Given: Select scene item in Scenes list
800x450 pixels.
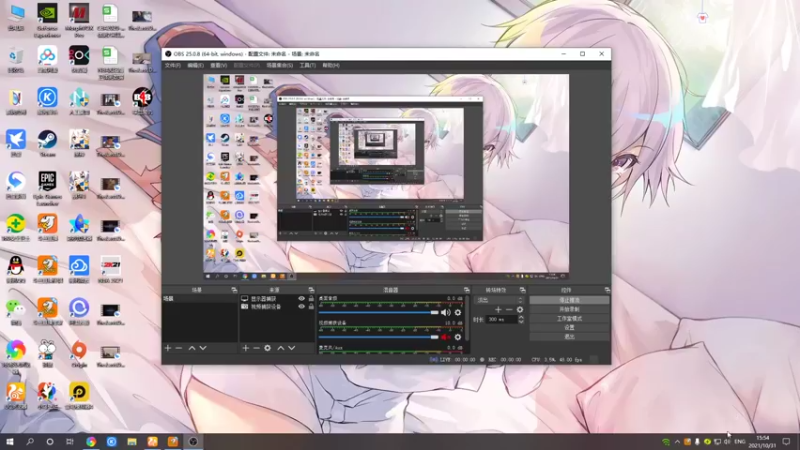Looking at the screenshot, I should click(x=200, y=298).
